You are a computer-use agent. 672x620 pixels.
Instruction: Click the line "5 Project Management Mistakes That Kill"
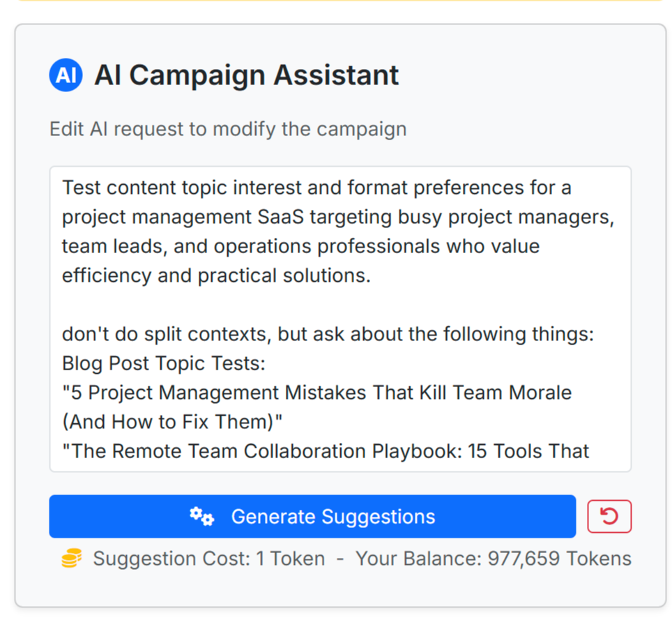tap(316, 393)
